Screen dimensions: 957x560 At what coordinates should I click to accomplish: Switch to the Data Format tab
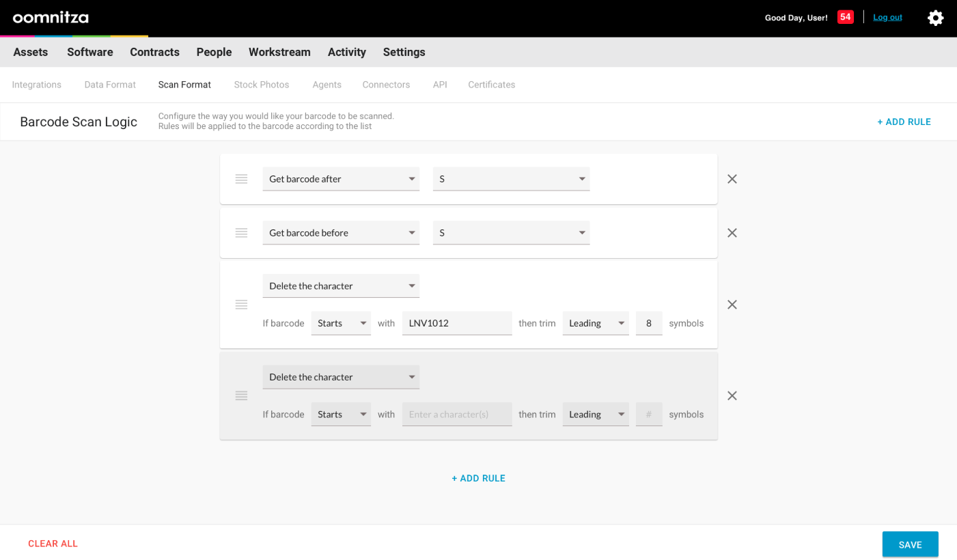click(x=110, y=85)
